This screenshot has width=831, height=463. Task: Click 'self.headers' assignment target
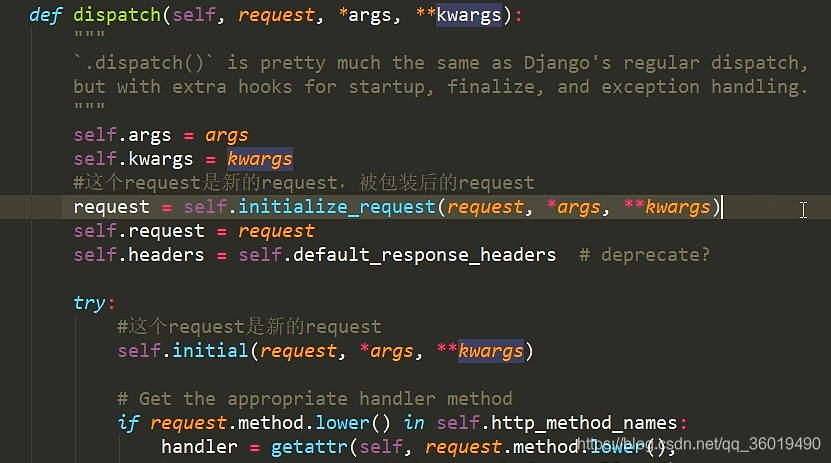138,255
